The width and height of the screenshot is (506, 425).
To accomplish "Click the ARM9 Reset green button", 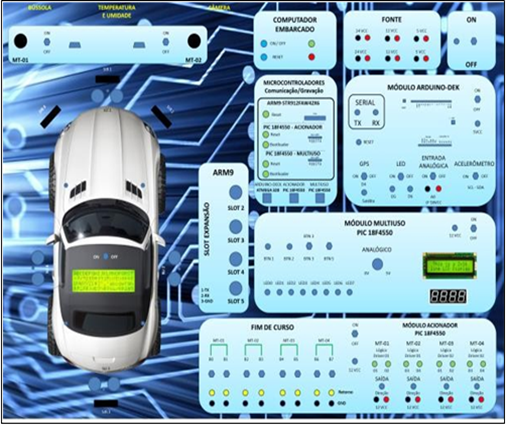I will 266,114.
